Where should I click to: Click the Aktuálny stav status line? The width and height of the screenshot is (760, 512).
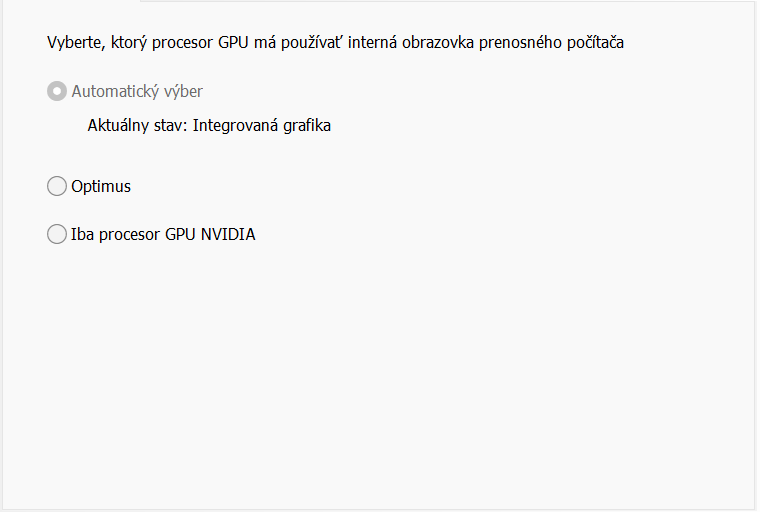coord(209,126)
